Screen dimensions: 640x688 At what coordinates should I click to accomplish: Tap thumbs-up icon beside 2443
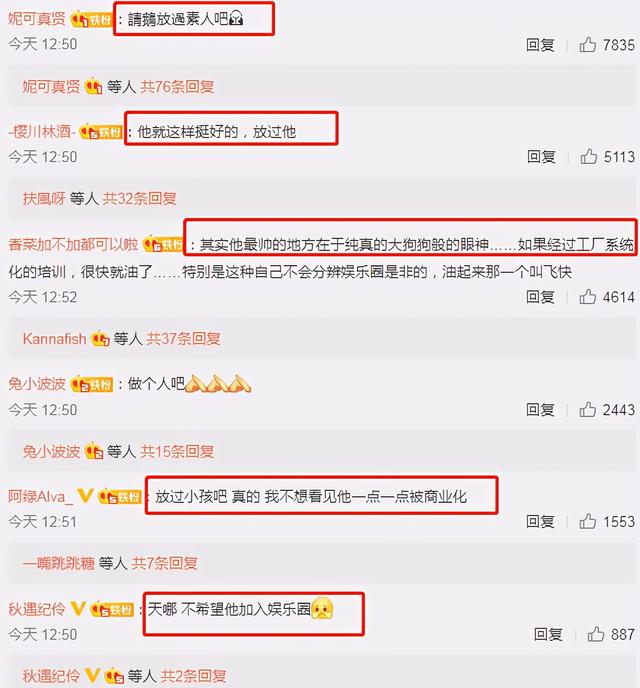tap(587, 410)
